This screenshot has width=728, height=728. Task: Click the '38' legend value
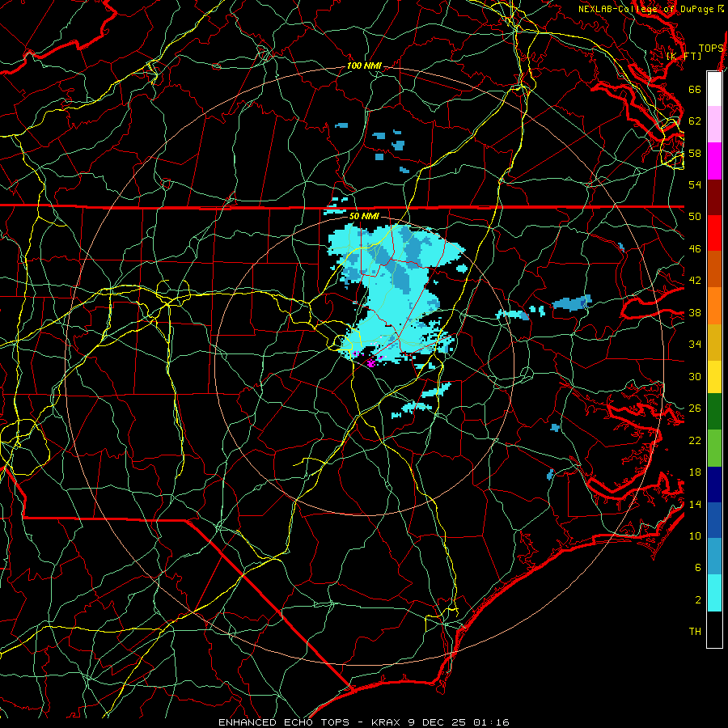[695, 312]
